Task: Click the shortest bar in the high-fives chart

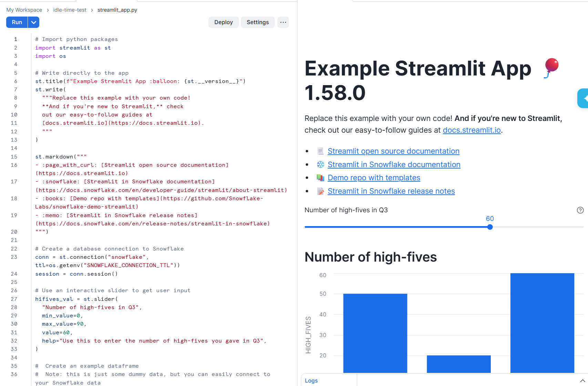Action: [459, 364]
